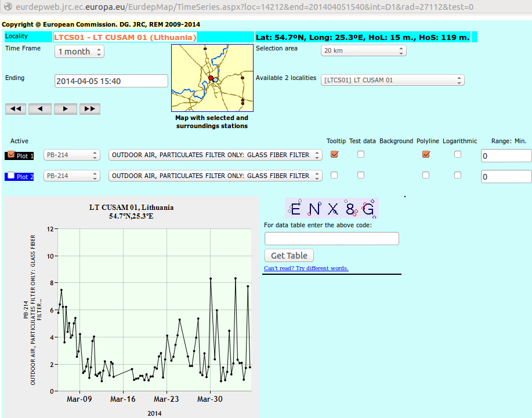Click the Ending date-time input field
The image size is (532, 418).
111,81
